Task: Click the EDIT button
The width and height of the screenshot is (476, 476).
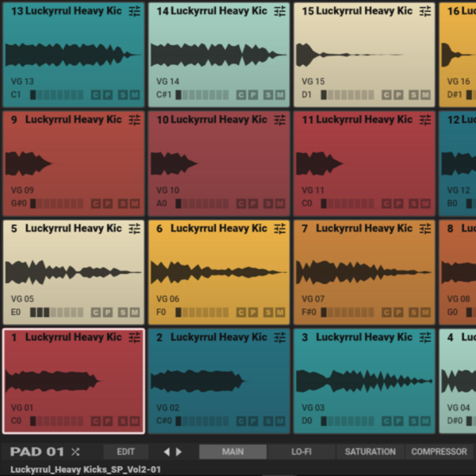Action: pyautogui.click(x=125, y=451)
